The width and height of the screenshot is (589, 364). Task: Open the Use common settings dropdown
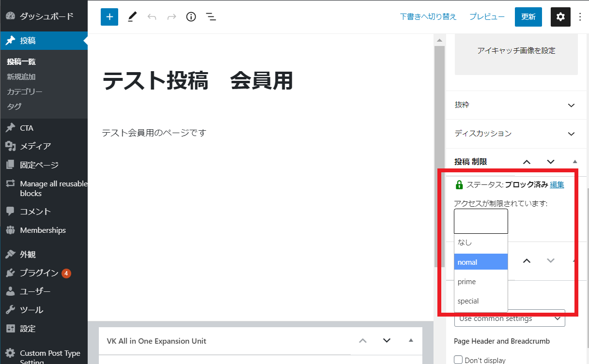point(510,318)
